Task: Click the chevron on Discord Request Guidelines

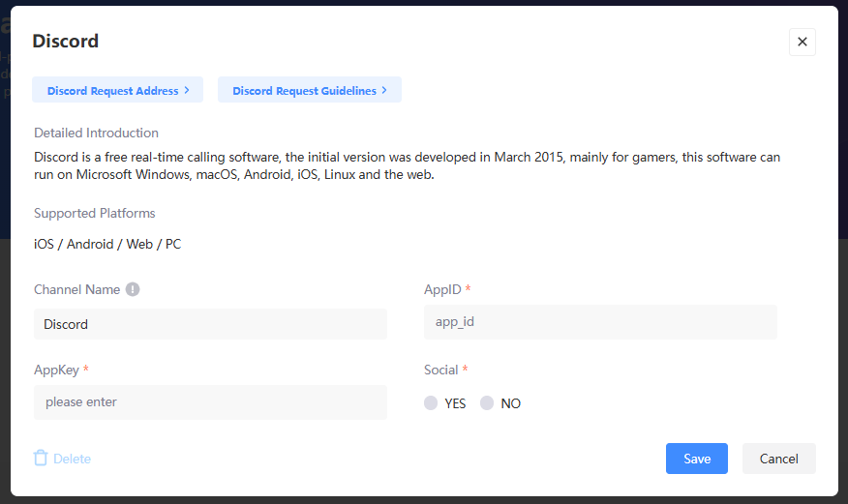Action: 384,90
